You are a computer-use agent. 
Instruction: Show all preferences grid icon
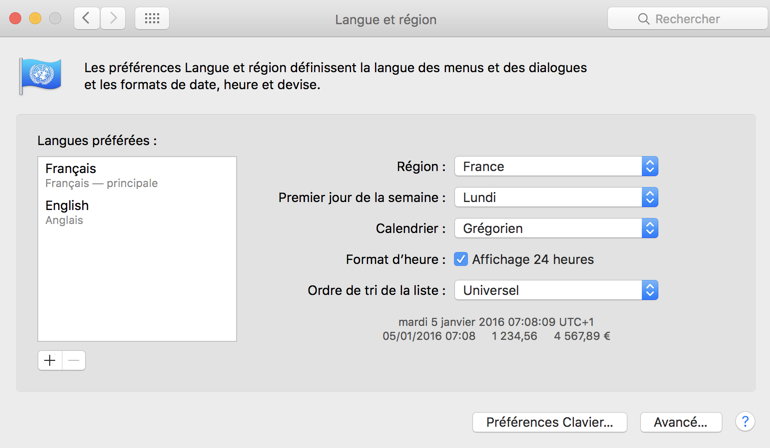152,18
